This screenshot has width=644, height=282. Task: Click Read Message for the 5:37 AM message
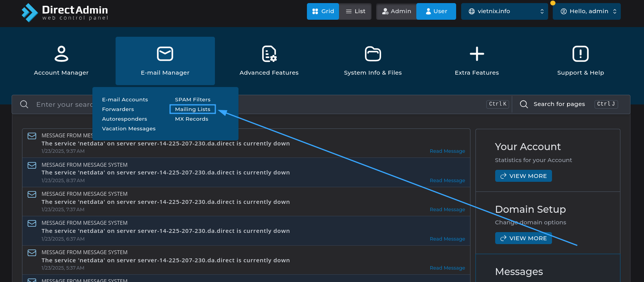[447, 268]
